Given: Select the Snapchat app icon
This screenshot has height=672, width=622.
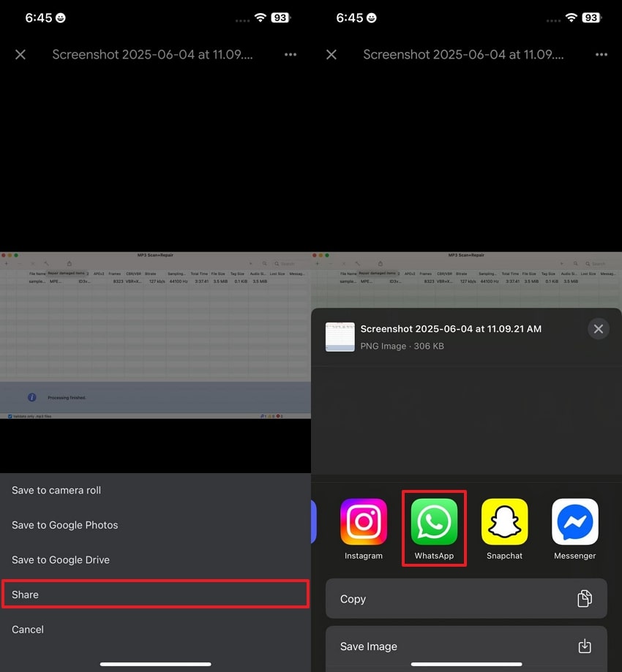Looking at the screenshot, I should pos(504,522).
